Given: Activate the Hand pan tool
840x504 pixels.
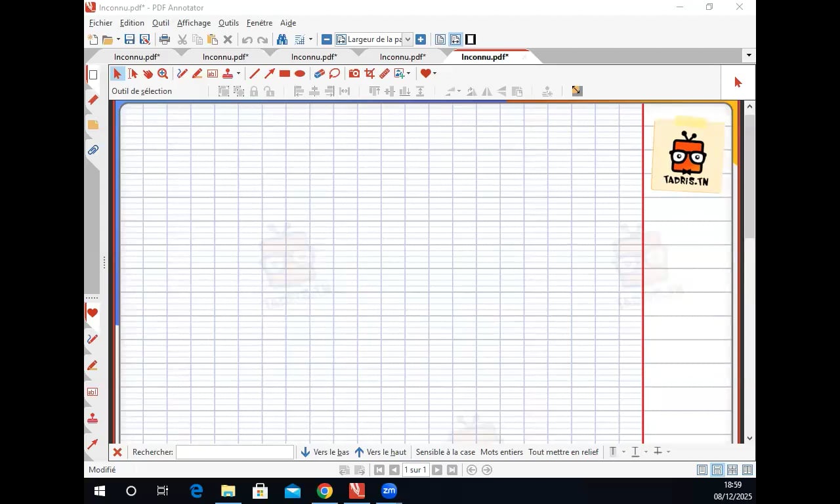Looking at the screenshot, I should coord(148,74).
